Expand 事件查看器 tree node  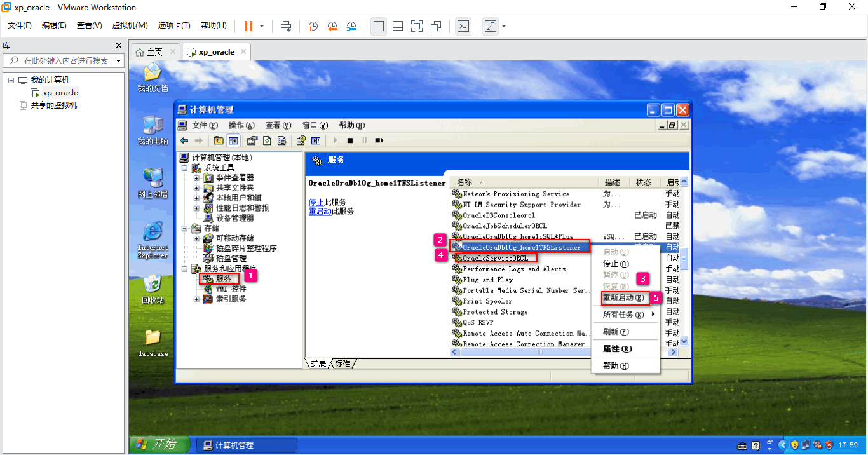(x=196, y=178)
